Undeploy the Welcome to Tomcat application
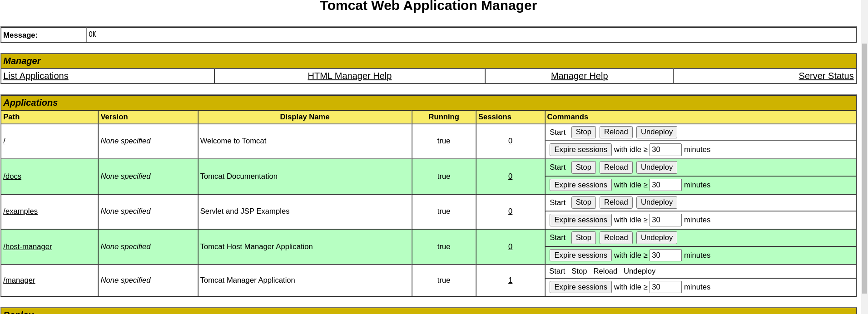The image size is (868, 314). (x=657, y=132)
